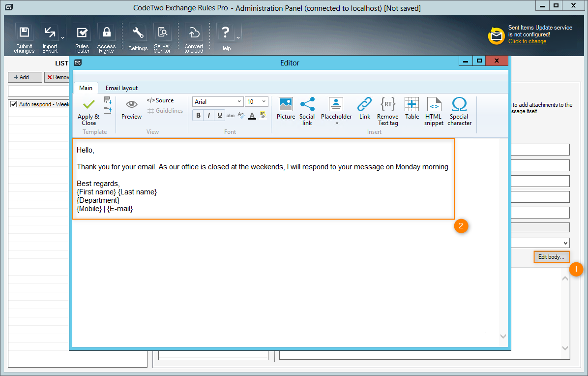Toggle underline formatting
Viewport: 588px width, 376px height.
pos(220,115)
